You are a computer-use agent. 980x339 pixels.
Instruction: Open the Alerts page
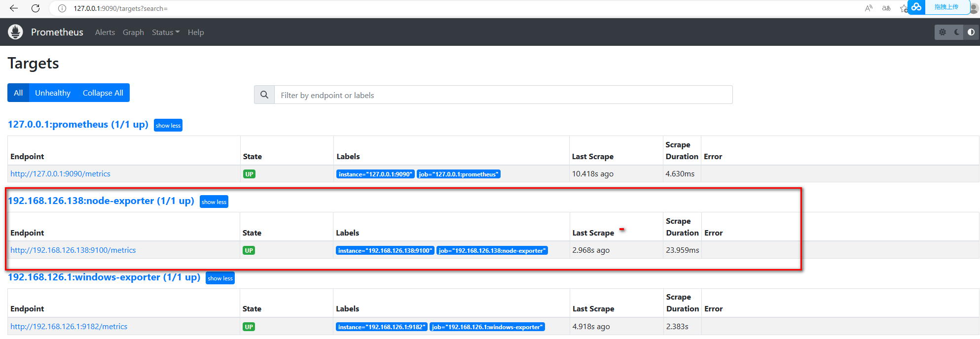point(105,32)
